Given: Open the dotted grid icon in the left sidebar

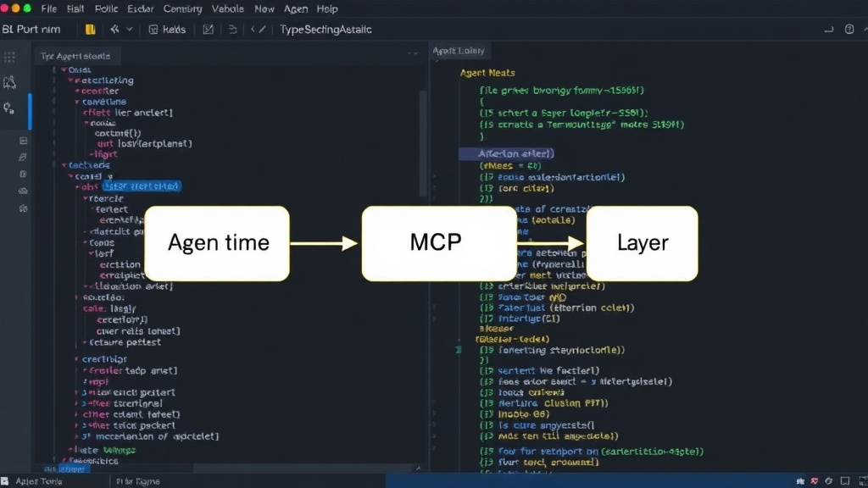Looking at the screenshot, I should click(9, 58).
